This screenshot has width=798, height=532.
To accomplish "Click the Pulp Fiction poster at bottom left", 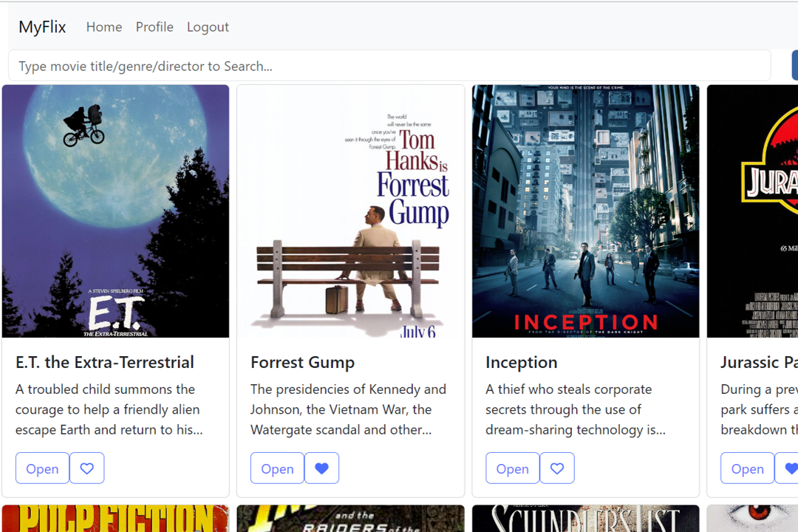I will coord(115,518).
